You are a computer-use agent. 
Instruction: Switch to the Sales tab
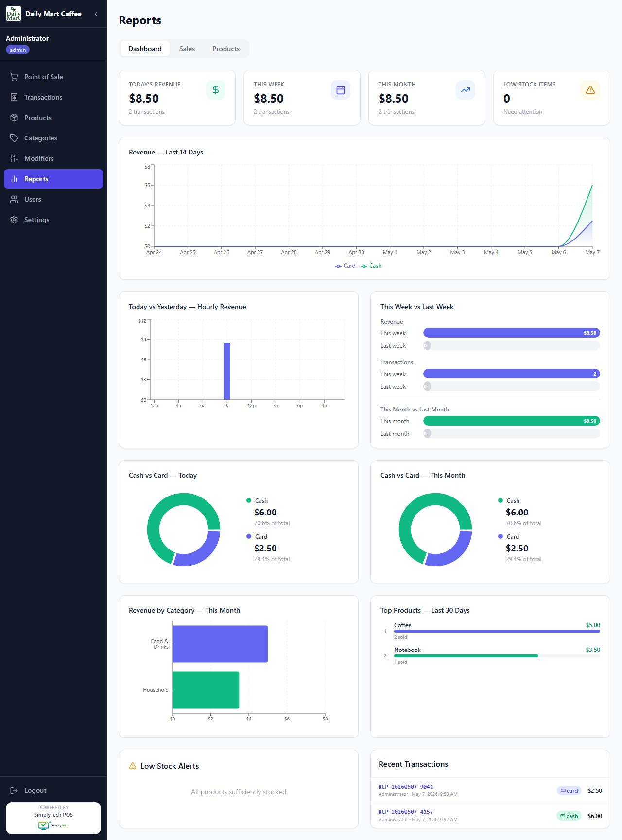coord(187,49)
